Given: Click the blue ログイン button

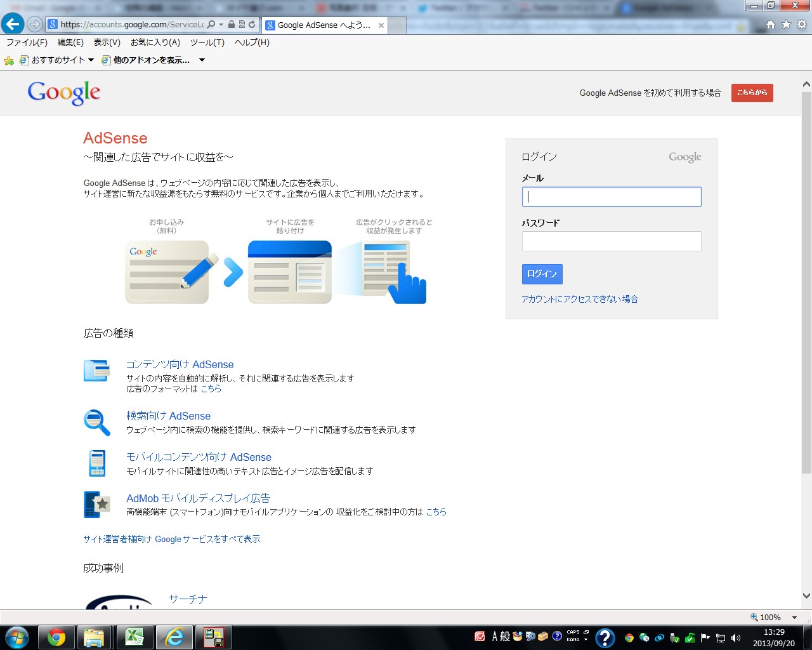Looking at the screenshot, I should (x=542, y=274).
